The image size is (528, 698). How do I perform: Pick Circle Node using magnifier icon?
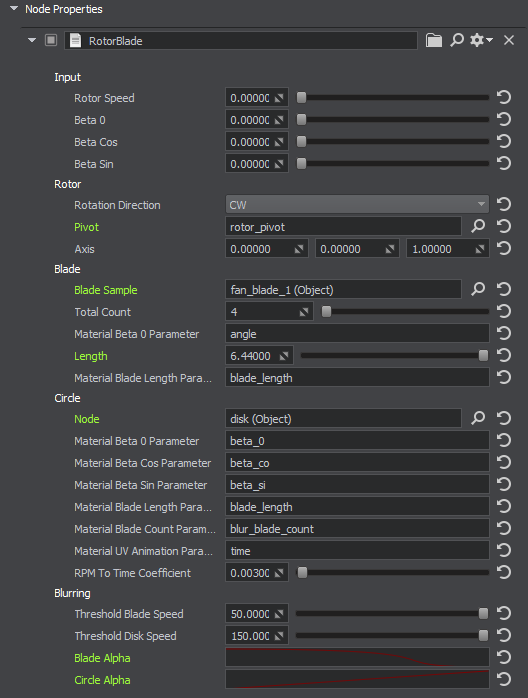pos(478,418)
